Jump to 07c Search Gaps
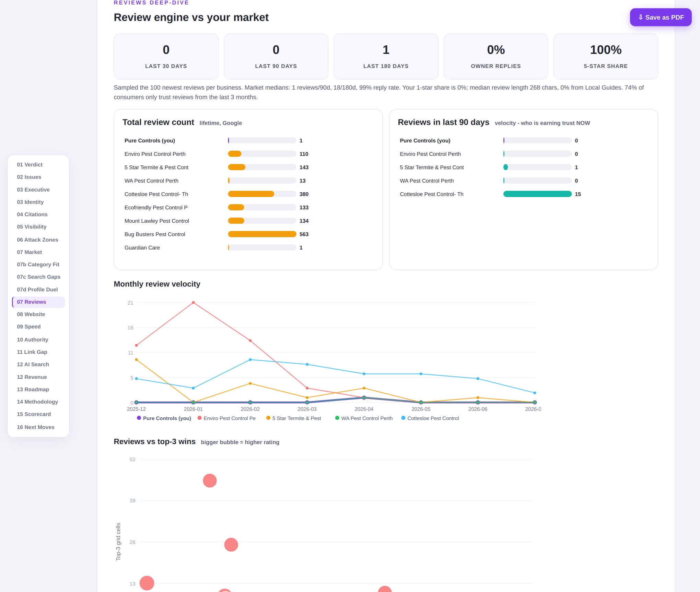The width and height of the screenshot is (700, 592). (x=38, y=277)
